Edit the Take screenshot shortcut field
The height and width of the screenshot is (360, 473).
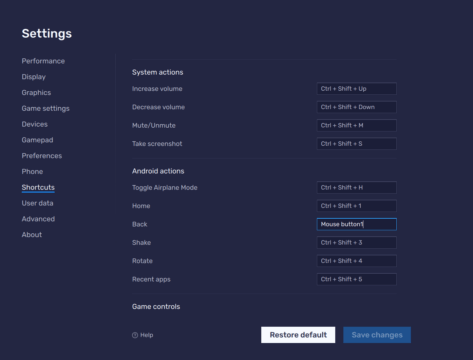coord(356,144)
